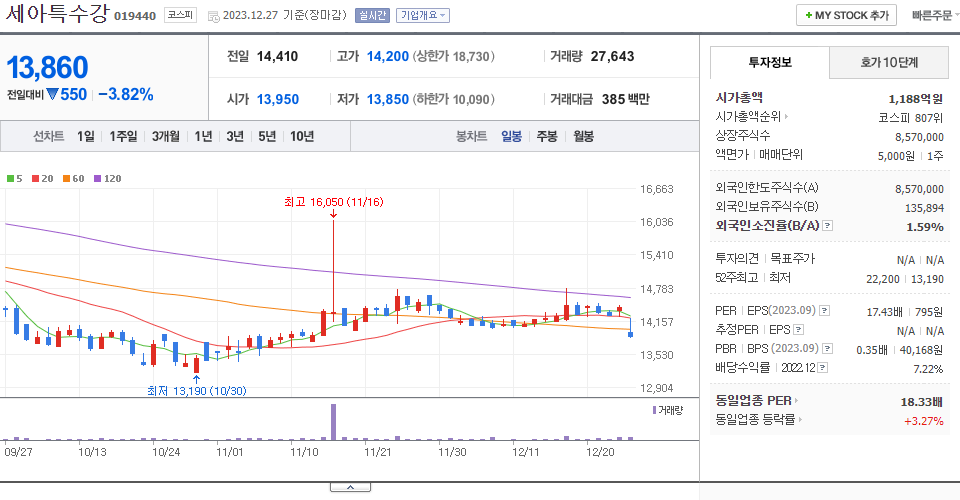Click the 코스피 807위 ranking text

(x=910, y=118)
